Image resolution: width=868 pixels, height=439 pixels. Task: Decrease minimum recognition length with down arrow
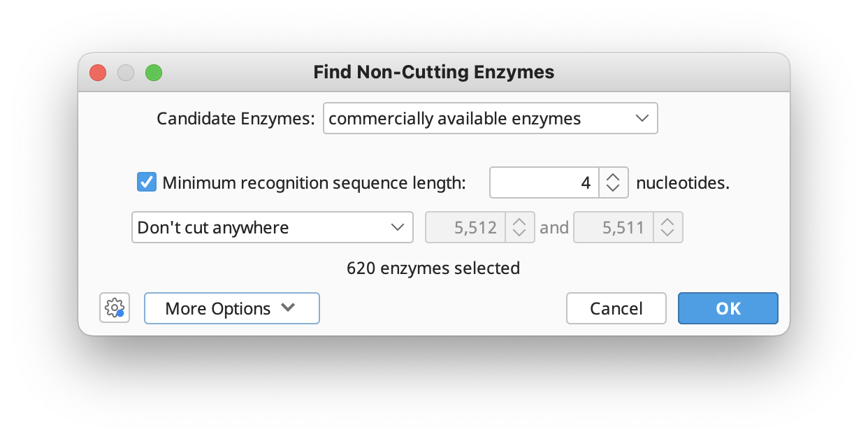[613, 190]
